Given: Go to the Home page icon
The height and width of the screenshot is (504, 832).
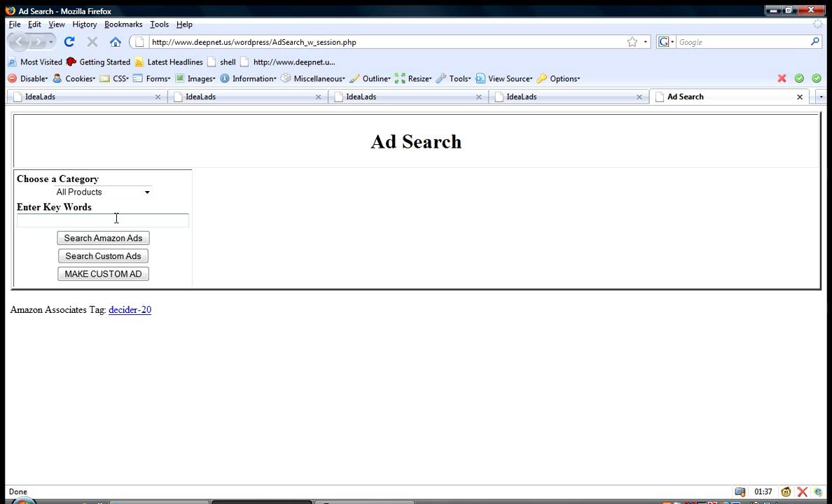Looking at the screenshot, I should (115, 42).
